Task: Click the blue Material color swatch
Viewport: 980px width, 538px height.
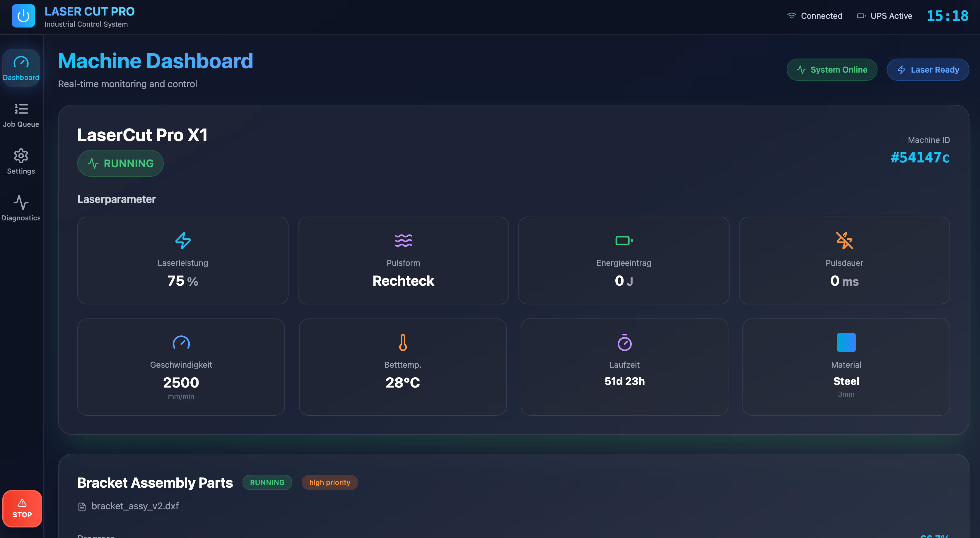Action: [846, 342]
